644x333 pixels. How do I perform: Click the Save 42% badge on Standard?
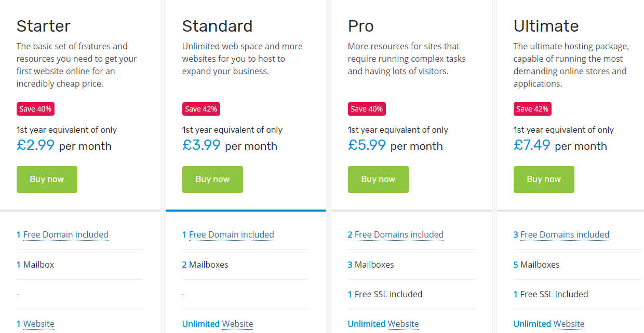[x=201, y=109]
